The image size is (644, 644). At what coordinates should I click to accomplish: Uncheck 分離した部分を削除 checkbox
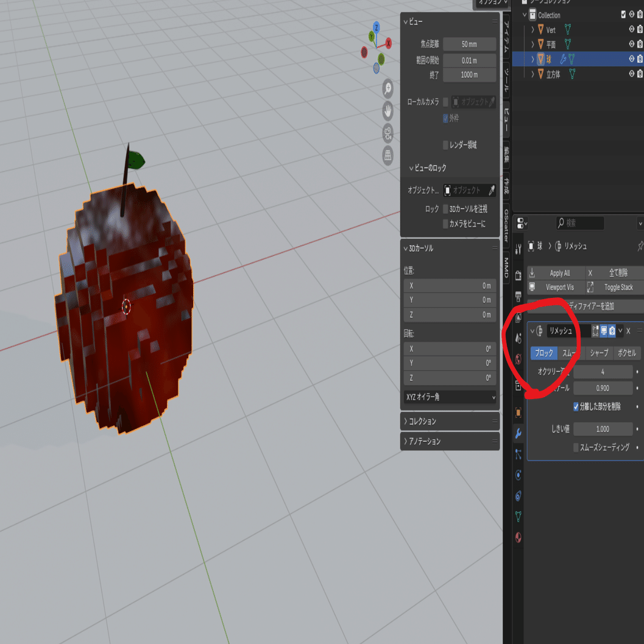pos(576,406)
